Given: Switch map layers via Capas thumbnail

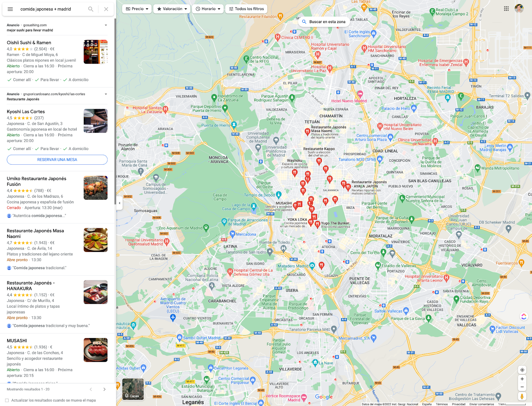Looking at the screenshot, I should click(133, 389).
